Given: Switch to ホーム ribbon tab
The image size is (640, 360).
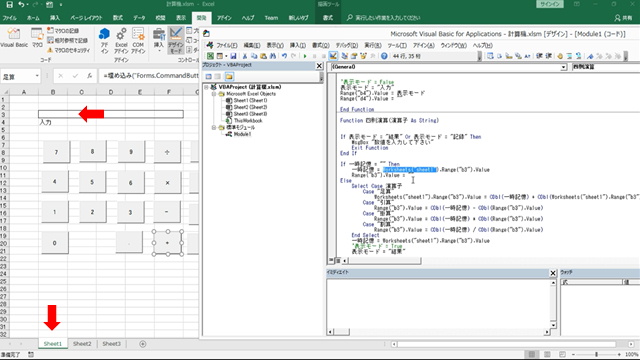Looking at the screenshot, I should [33, 18].
